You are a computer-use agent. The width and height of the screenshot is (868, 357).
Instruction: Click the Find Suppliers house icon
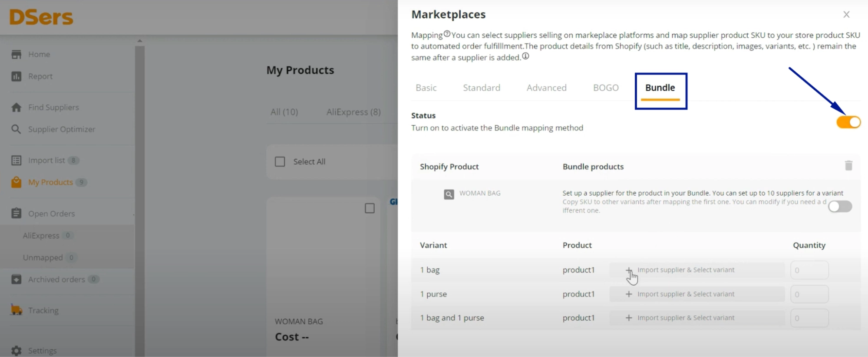pos(17,107)
